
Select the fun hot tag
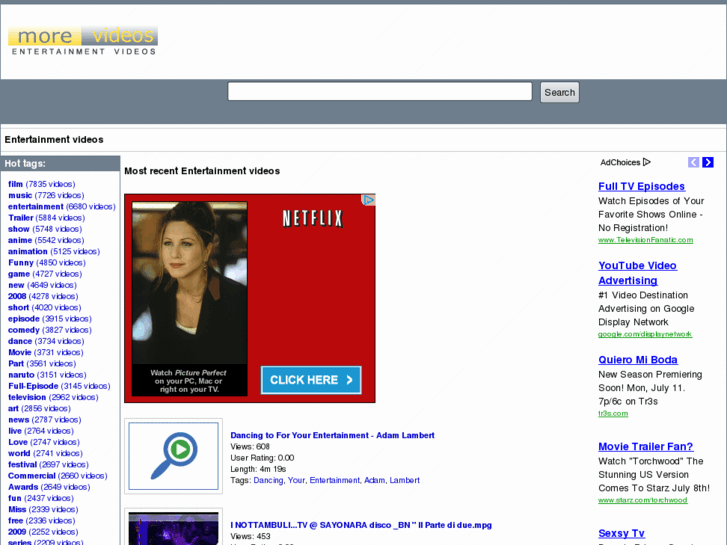(x=14, y=498)
